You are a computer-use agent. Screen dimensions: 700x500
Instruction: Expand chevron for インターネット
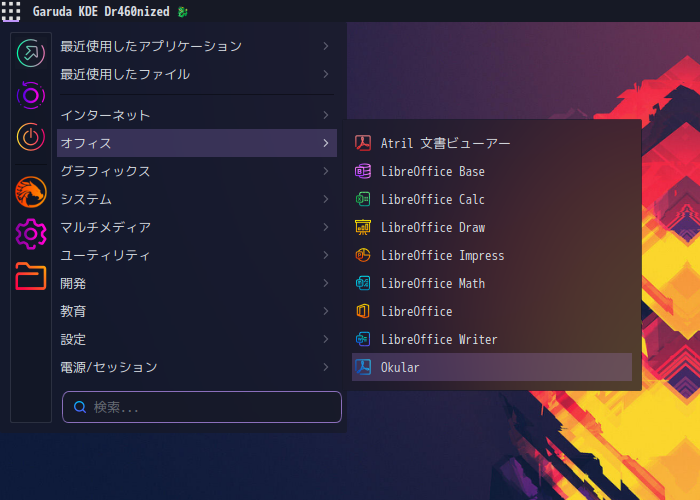pyautogui.click(x=326, y=115)
